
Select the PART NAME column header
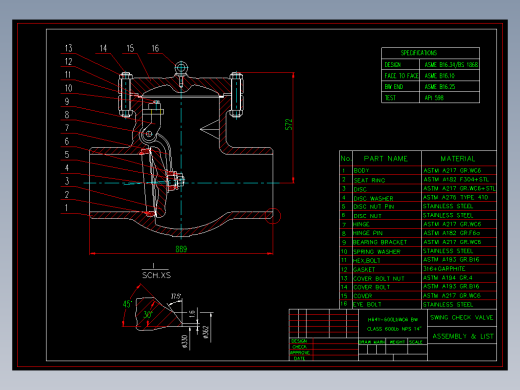click(385, 159)
